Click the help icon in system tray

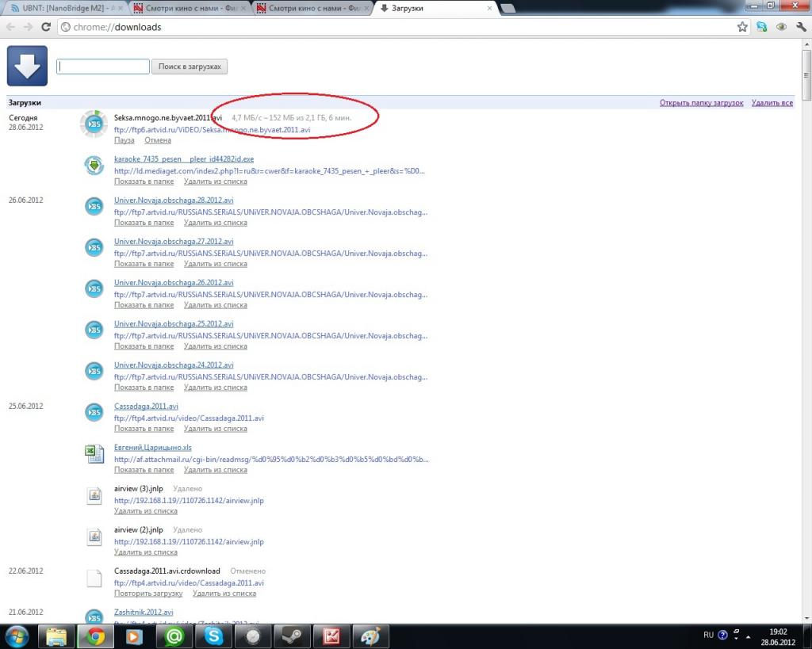click(x=722, y=635)
